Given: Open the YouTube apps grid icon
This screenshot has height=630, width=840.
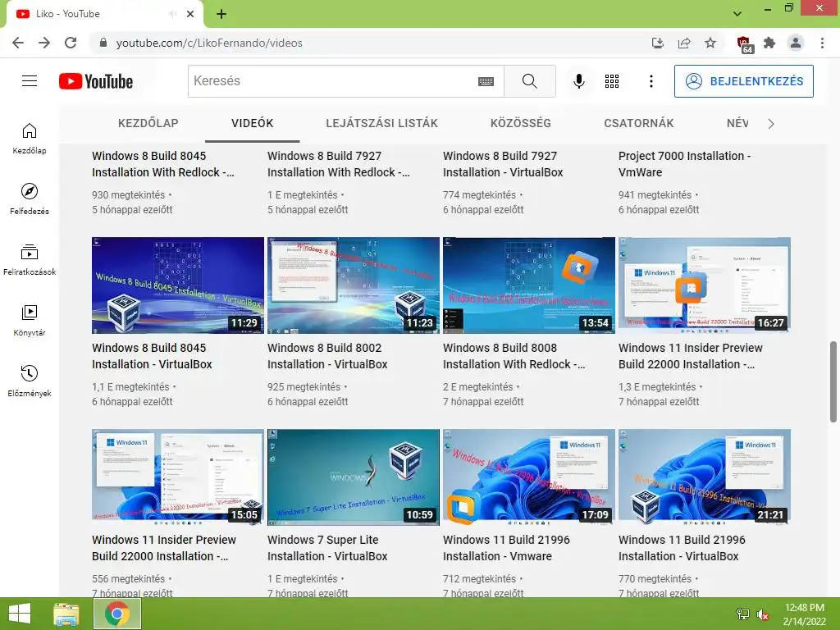Looking at the screenshot, I should coord(612,81).
